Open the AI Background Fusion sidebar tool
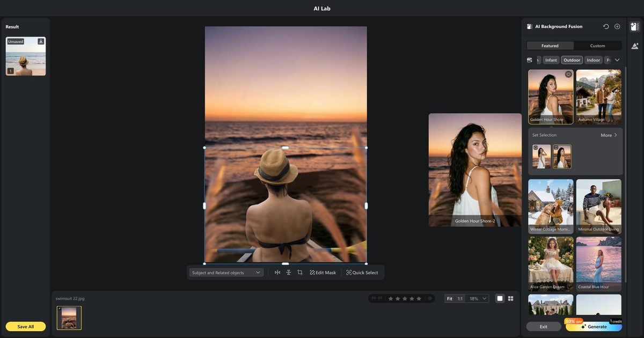This screenshot has width=644, height=338. click(x=635, y=27)
